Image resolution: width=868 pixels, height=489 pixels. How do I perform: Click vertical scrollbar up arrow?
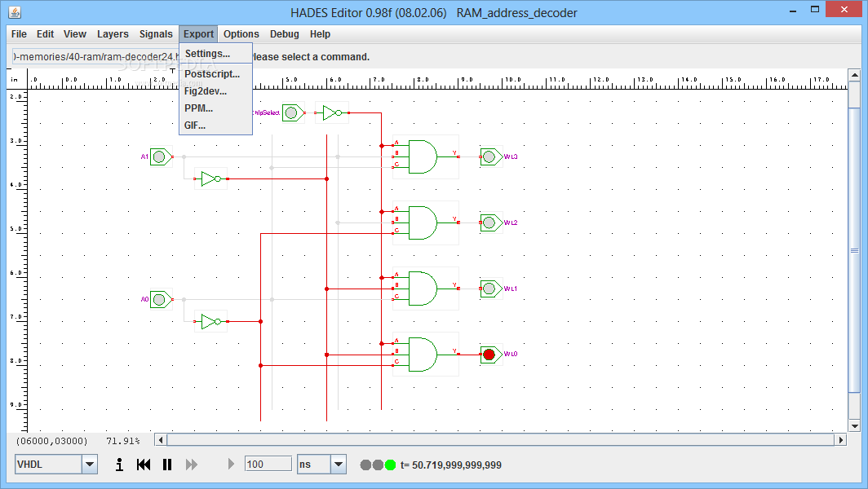click(854, 75)
